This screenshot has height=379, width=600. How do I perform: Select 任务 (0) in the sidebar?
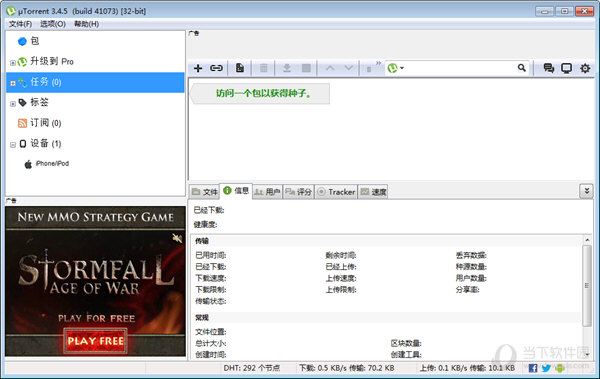click(x=95, y=82)
